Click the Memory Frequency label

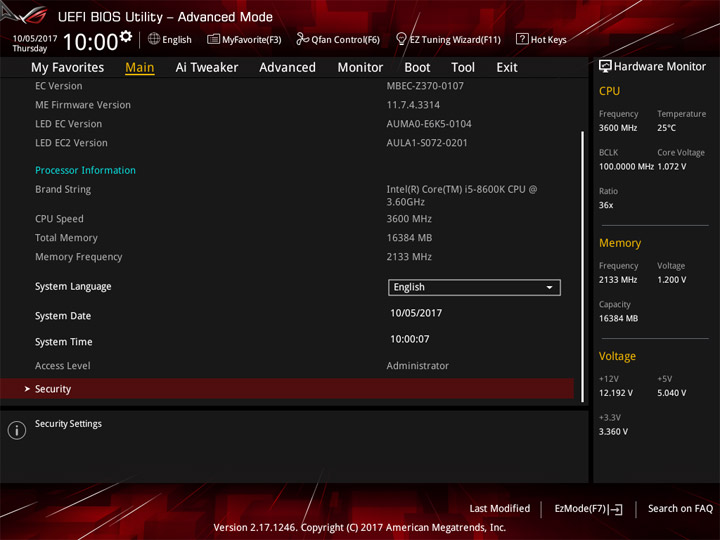79,257
